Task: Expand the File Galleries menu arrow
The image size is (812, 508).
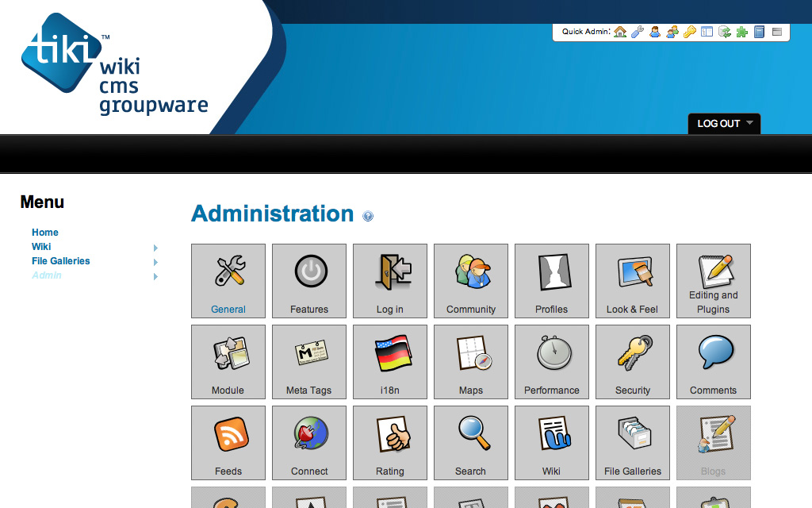Action: (155, 262)
